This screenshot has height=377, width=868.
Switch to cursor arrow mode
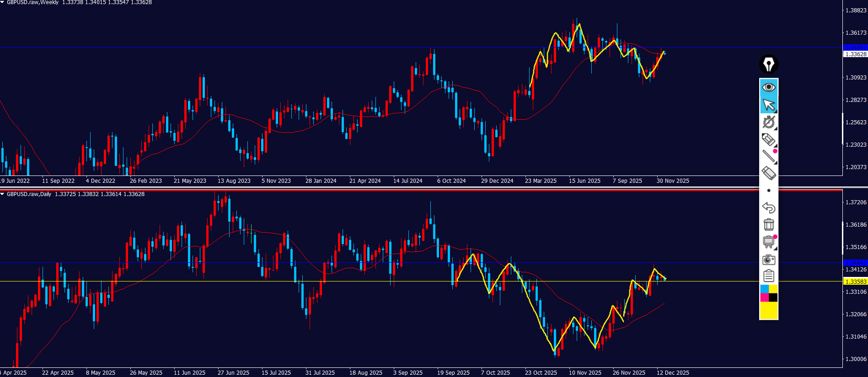click(768, 105)
